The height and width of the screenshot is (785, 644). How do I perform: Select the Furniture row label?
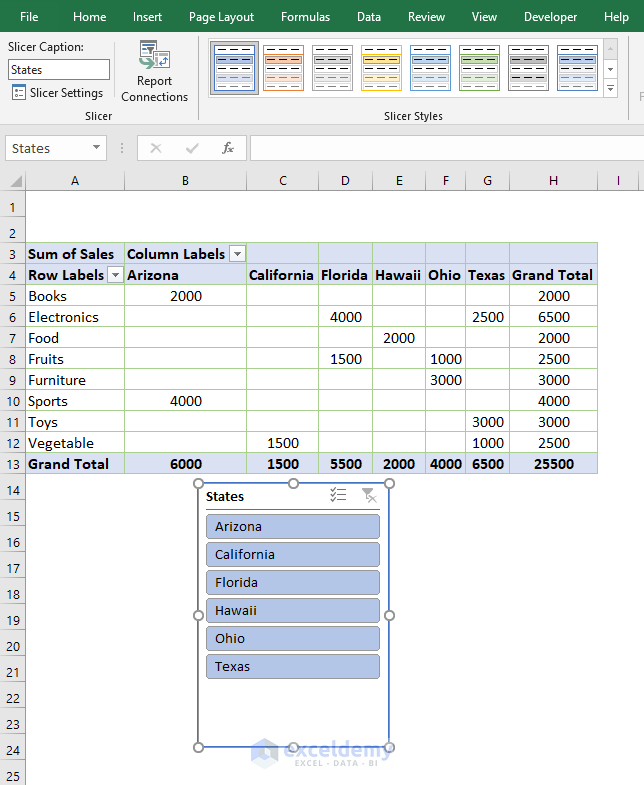tap(75, 380)
